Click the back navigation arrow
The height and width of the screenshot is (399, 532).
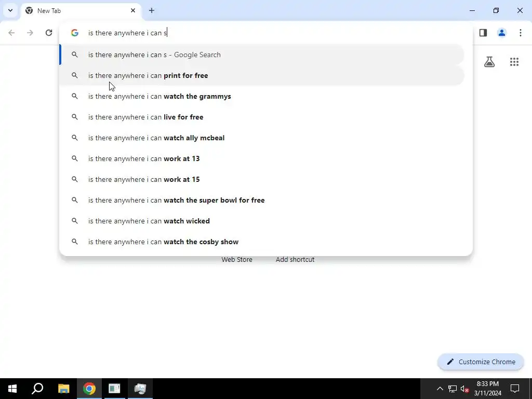[x=11, y=33]
